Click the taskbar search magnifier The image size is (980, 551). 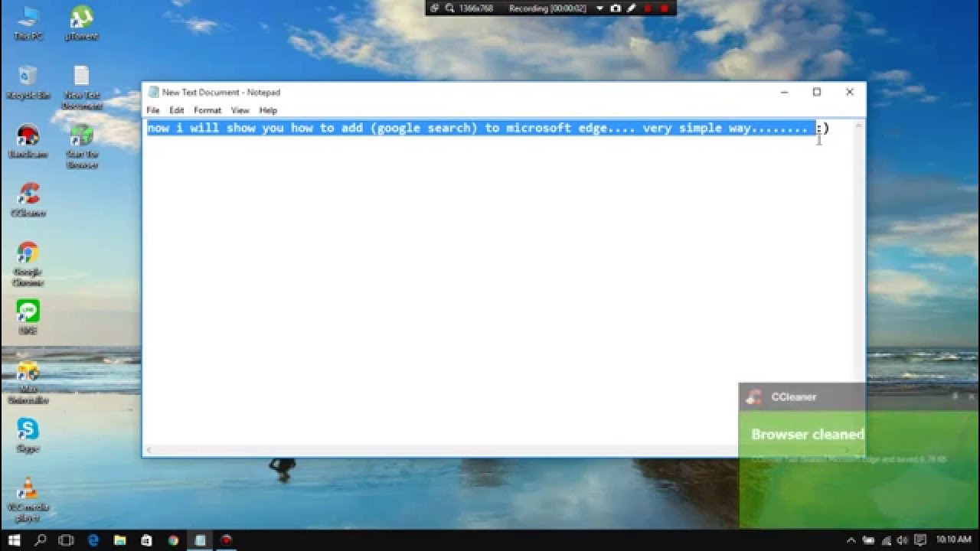coord(41,540)
